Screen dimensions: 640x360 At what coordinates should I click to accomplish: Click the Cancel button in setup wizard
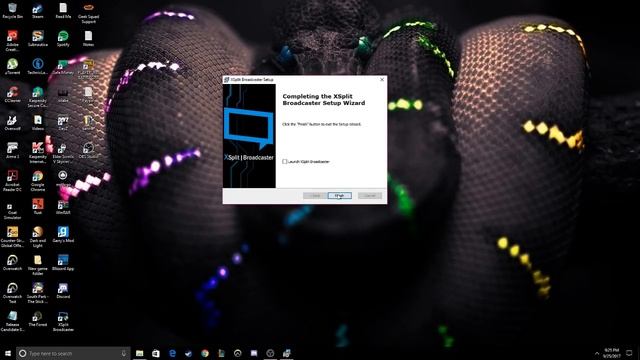(370, 196)
